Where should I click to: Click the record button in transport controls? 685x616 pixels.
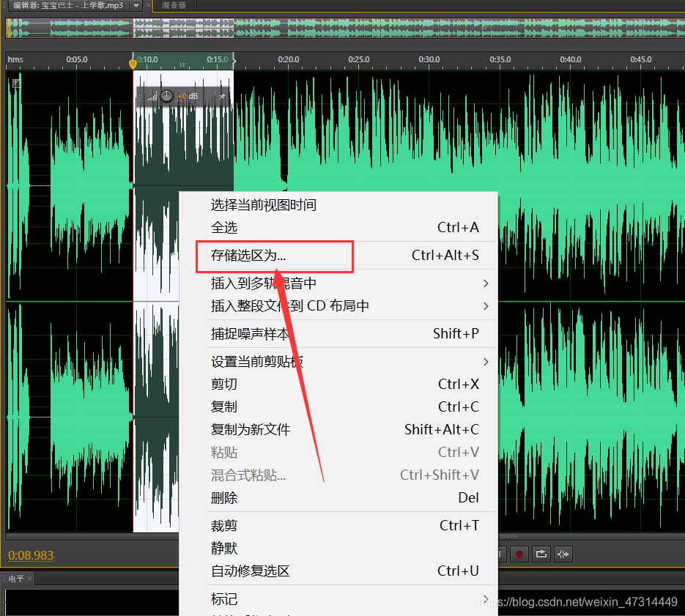coord(519,554)
